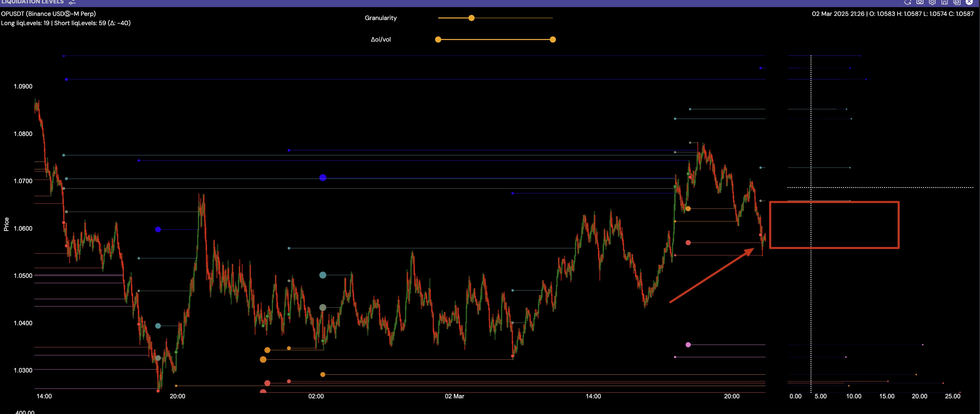The image size is (980, 414).
Task: Open settings via the gear icon
Action: (932, 2)
